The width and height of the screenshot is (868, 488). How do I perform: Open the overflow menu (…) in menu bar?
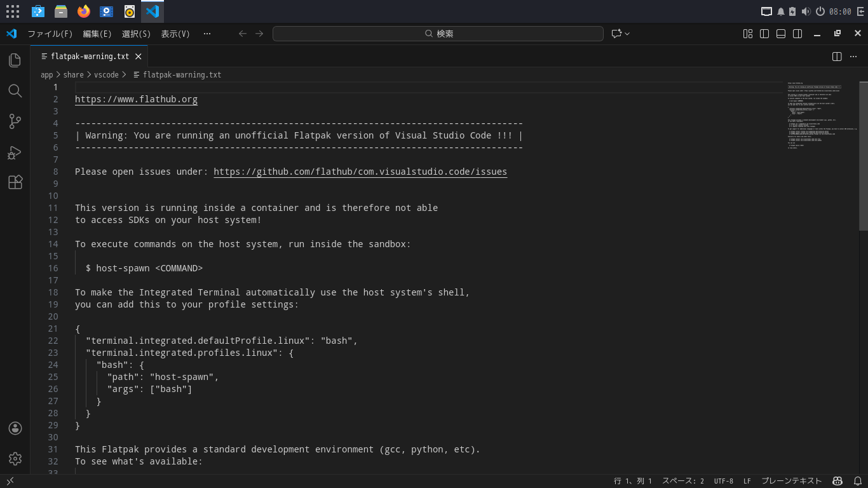coord(207,34)
